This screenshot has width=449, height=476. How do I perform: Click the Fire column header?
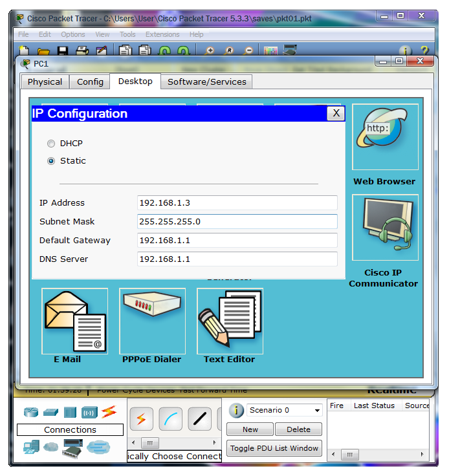click(336, 406)
